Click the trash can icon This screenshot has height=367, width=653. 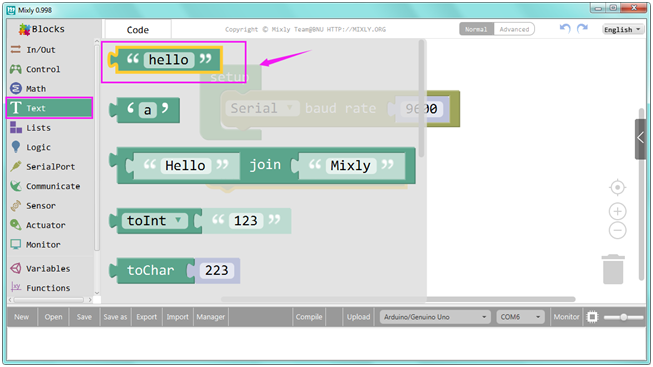(613, 269)
